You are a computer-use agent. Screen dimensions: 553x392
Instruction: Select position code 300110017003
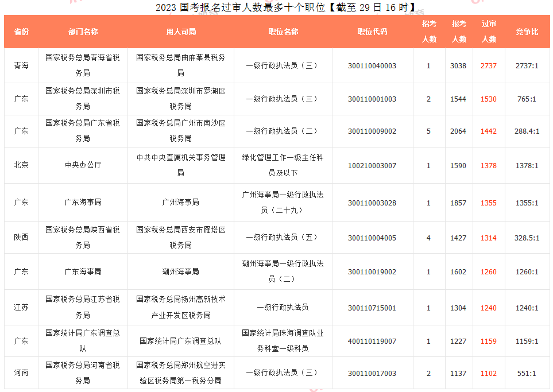[x=372, y=373]
